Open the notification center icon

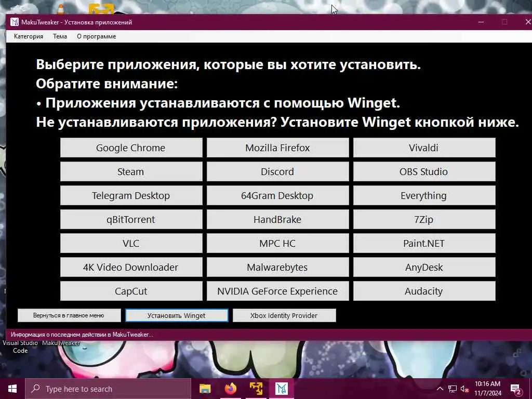516,389
